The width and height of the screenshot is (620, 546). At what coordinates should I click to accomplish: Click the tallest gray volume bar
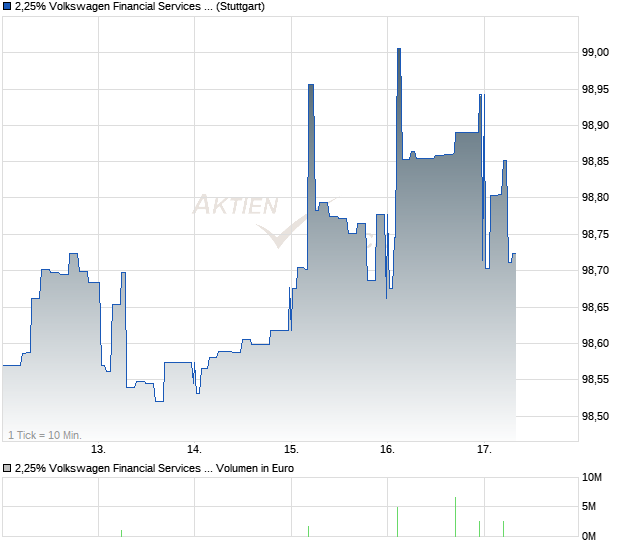(455, 516)
